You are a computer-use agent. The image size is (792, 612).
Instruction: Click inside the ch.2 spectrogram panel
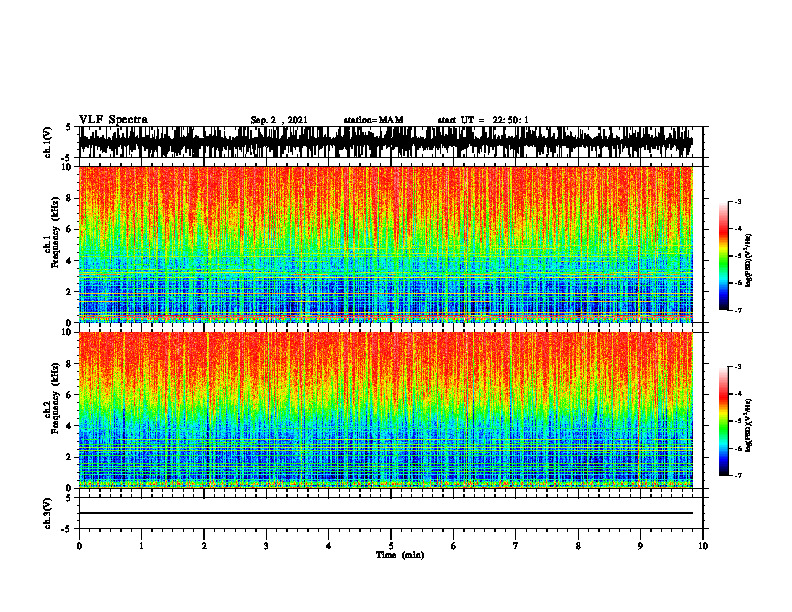(x=385, y=410)
